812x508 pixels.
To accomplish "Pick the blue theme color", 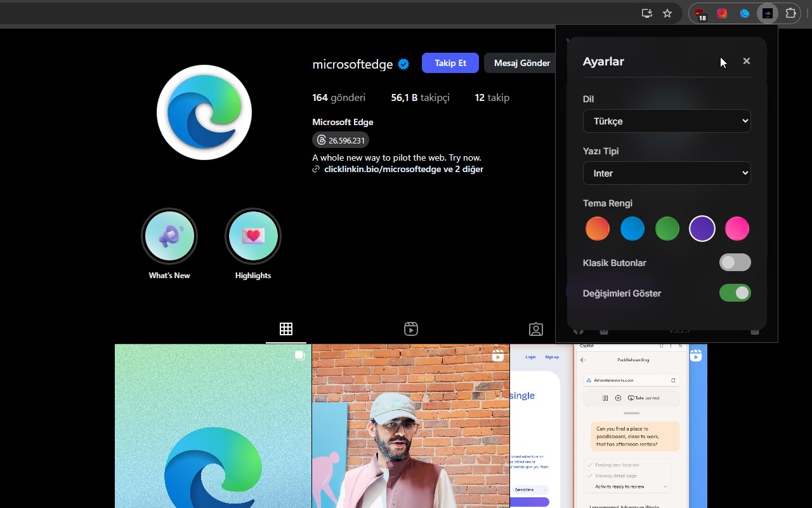I will click(632, 229).
